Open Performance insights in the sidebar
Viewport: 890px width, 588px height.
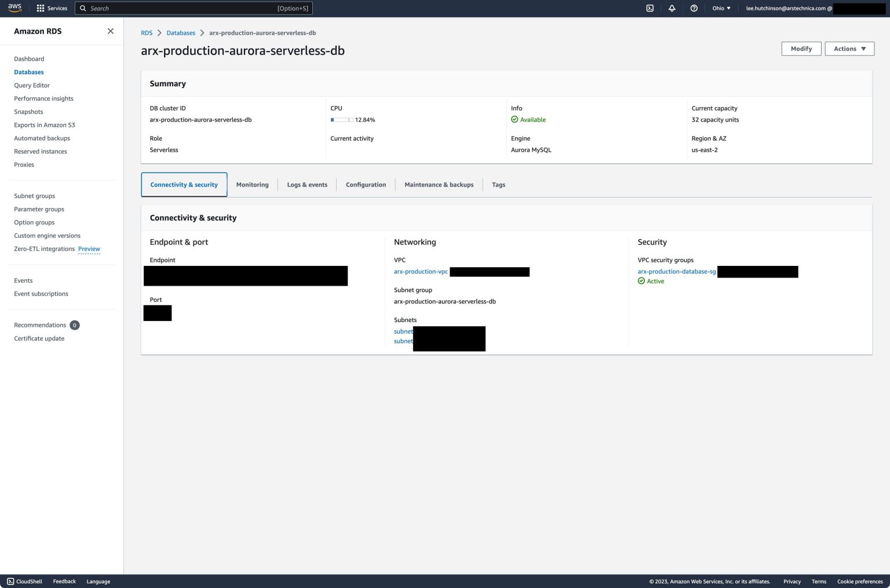[x=44, y=99]
